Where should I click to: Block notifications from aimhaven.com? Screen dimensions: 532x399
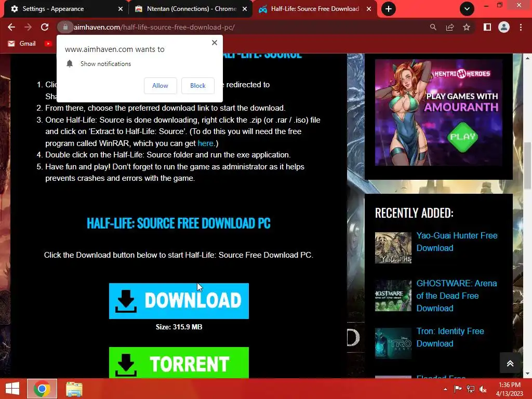[x=198, y=86]
